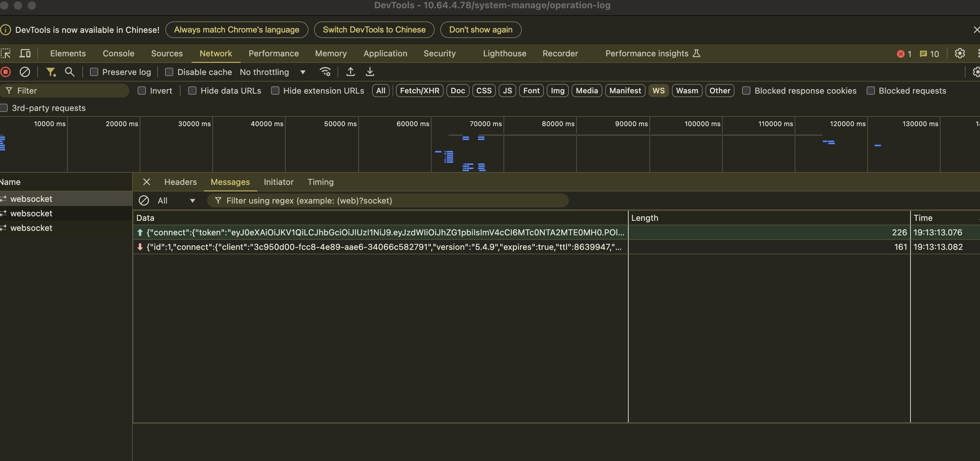Click Don't show again button
The height and width of the screenshot is (461, 980).
[x=480, y=30]
